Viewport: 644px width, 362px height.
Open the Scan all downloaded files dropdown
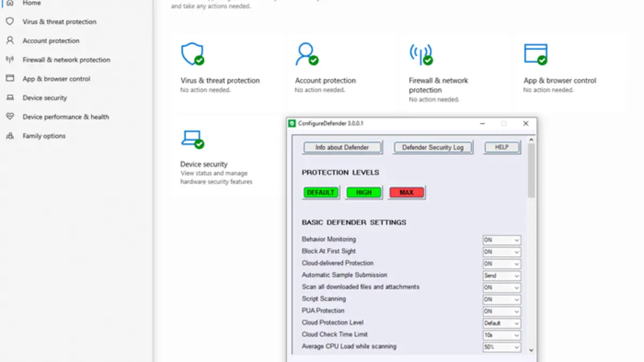(502, 287)
